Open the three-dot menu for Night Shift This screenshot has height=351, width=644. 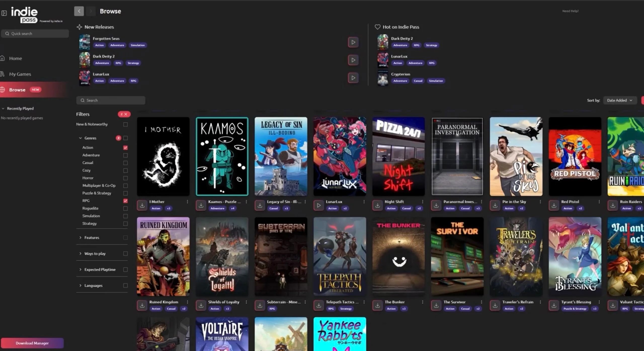[423, 202]
